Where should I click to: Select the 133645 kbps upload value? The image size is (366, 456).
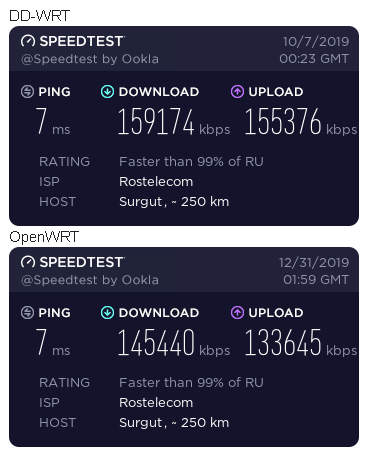point(301,342)
